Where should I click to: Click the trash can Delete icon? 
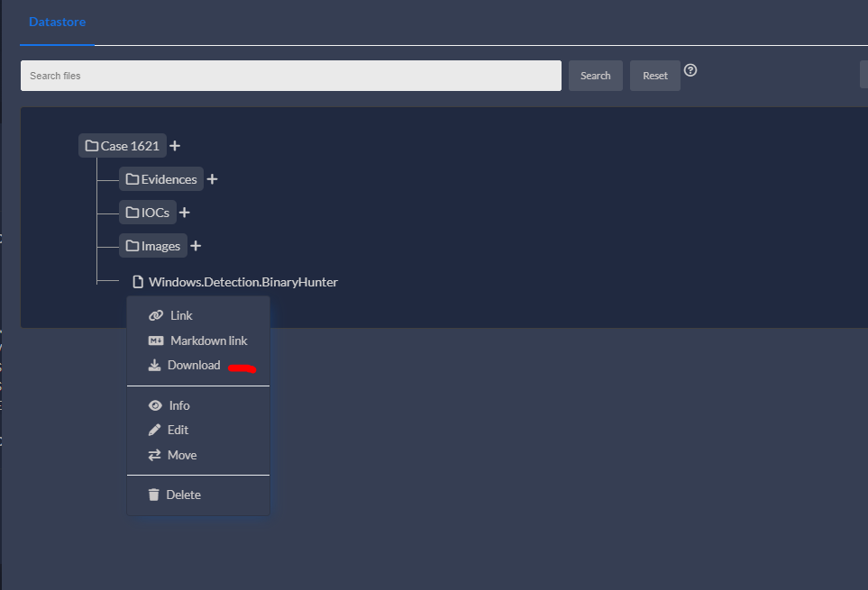click(155, 495)
